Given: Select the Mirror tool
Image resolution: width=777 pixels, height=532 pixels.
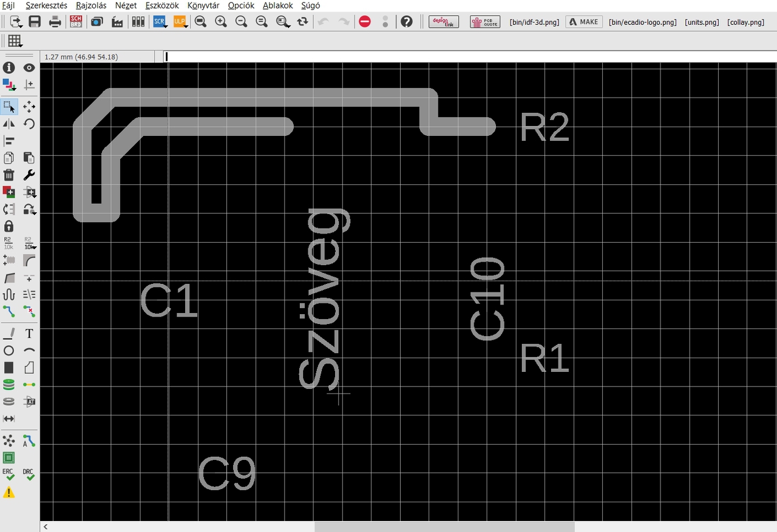Looking at the screenshot, I should (9, 124).
